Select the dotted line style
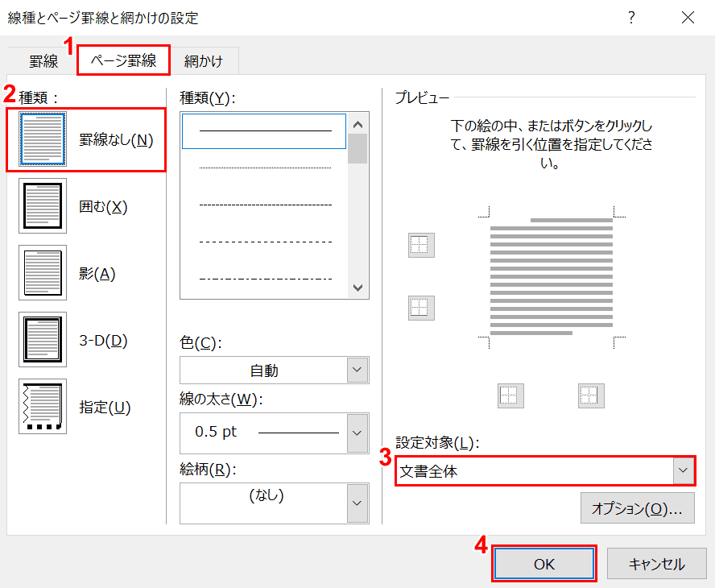This screenshot has height=588, width=715. [x=264, y=168]
